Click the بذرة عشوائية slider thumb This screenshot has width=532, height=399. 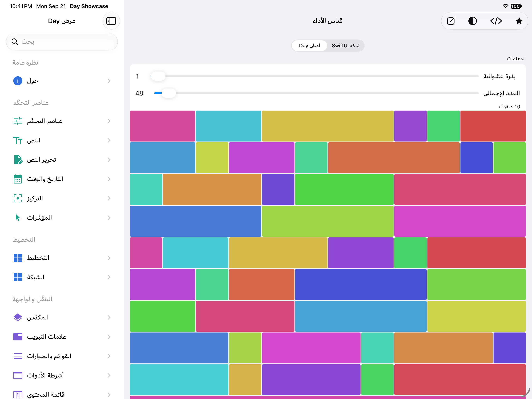[158, 76]
